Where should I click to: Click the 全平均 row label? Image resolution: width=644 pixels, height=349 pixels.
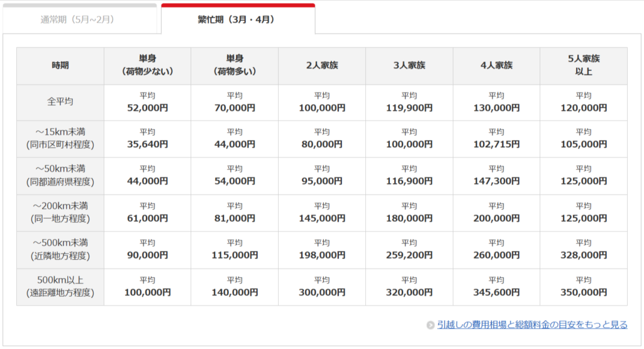click(x=60, y=101)
